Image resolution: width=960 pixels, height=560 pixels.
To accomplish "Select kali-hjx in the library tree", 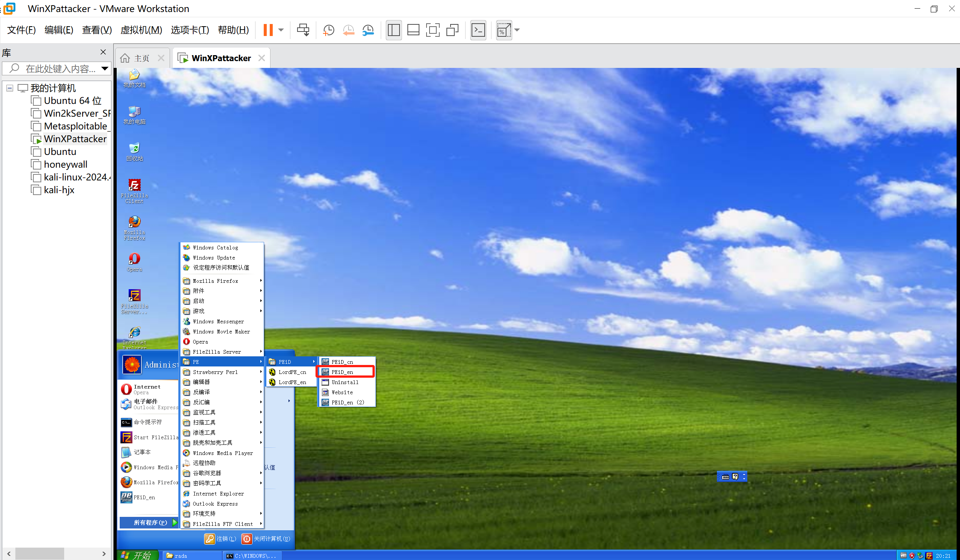I will pyautogui.click(x=59, y=190).
